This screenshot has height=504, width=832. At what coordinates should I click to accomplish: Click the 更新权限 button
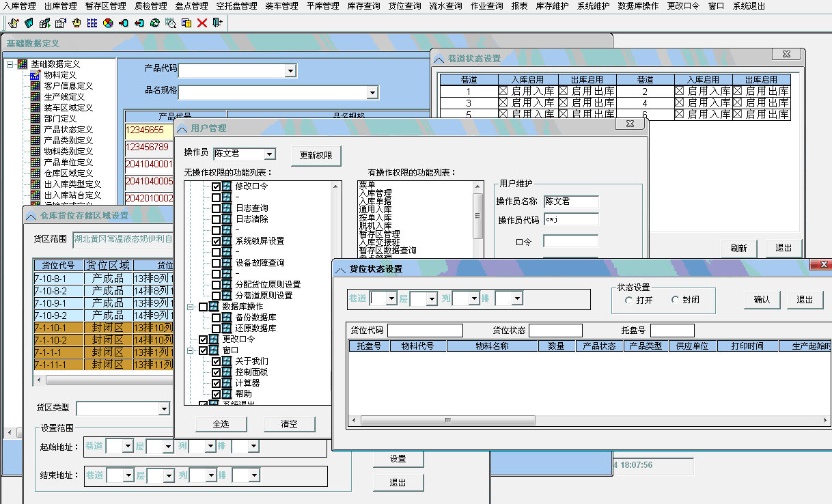tap(316, 156)
